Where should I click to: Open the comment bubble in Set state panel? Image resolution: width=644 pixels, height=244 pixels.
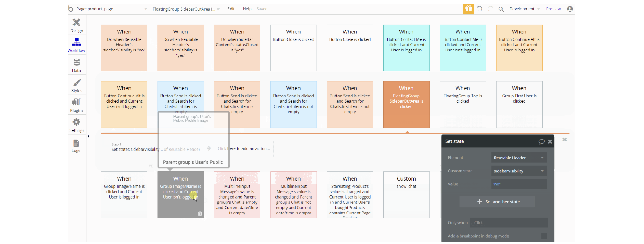[x=541, y=141]
